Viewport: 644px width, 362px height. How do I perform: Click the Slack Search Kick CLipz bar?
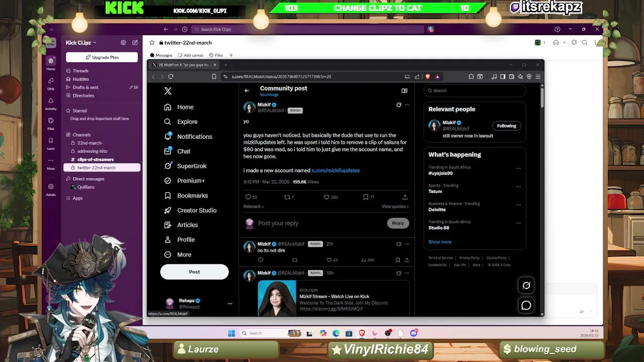(308, 29)
